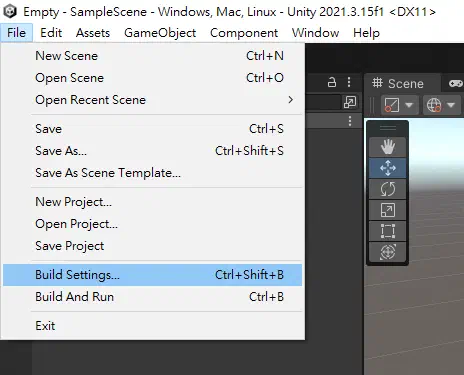Image resolution: width=464 pixels, height=375 pixels.
Task: Grab the overlay toolbar drag handle
Action: pos(387,128)
